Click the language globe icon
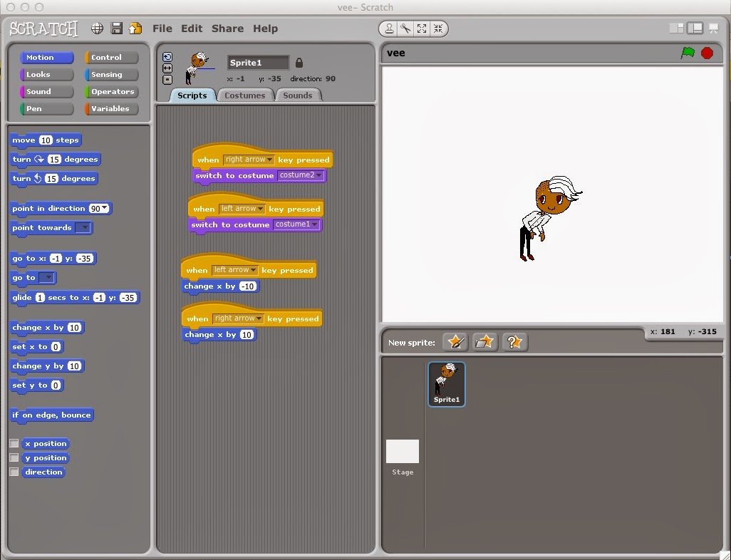This screenshot has height=560, width=731. pos(97,28)
